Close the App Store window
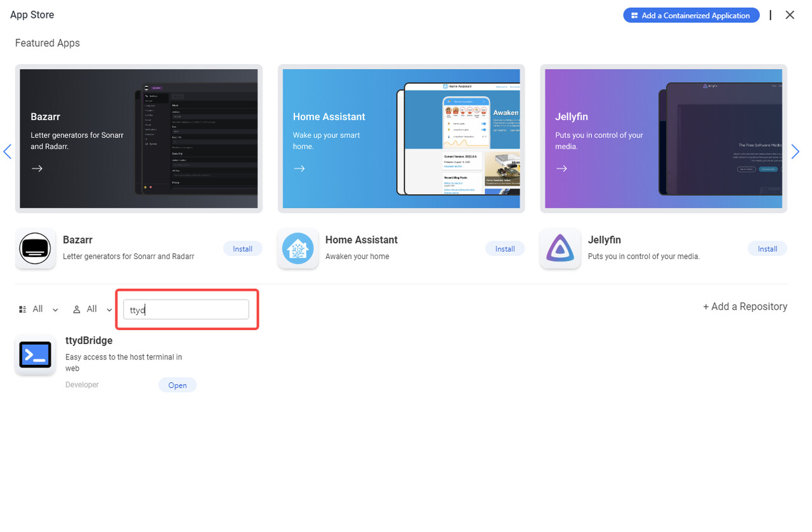Screen dimensions: 812x532 tap(790, 15)
